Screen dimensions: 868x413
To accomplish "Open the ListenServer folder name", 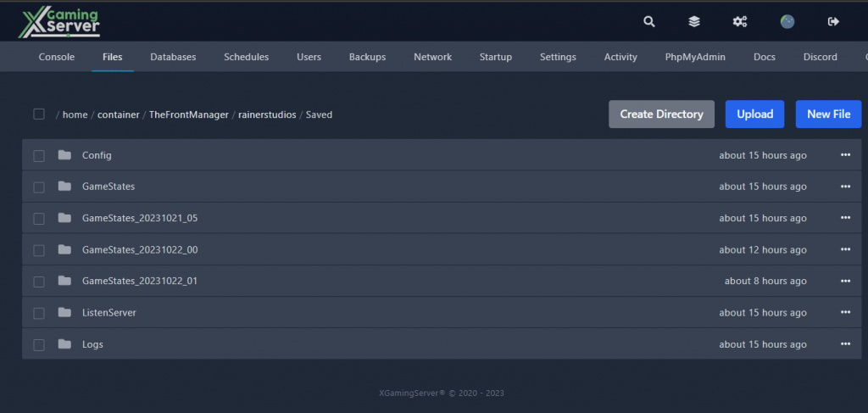I will [109, 312].
